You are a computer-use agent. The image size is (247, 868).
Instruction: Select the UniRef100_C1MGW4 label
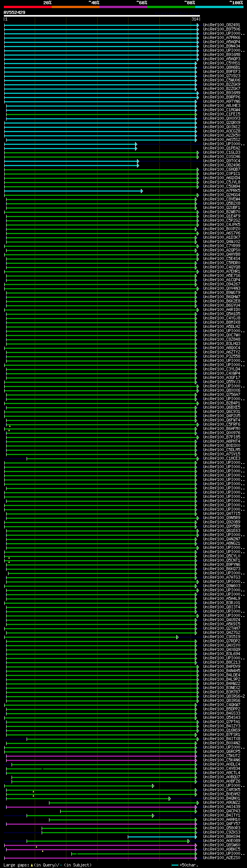[222, 110]
